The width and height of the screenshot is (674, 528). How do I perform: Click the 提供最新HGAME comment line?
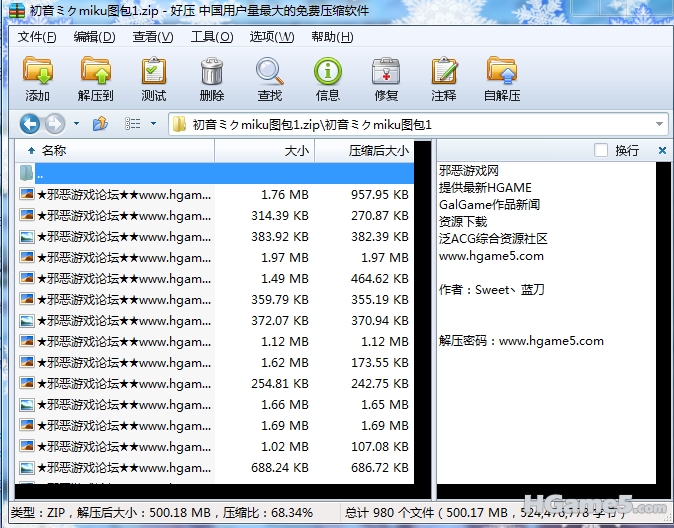[485, 187]
